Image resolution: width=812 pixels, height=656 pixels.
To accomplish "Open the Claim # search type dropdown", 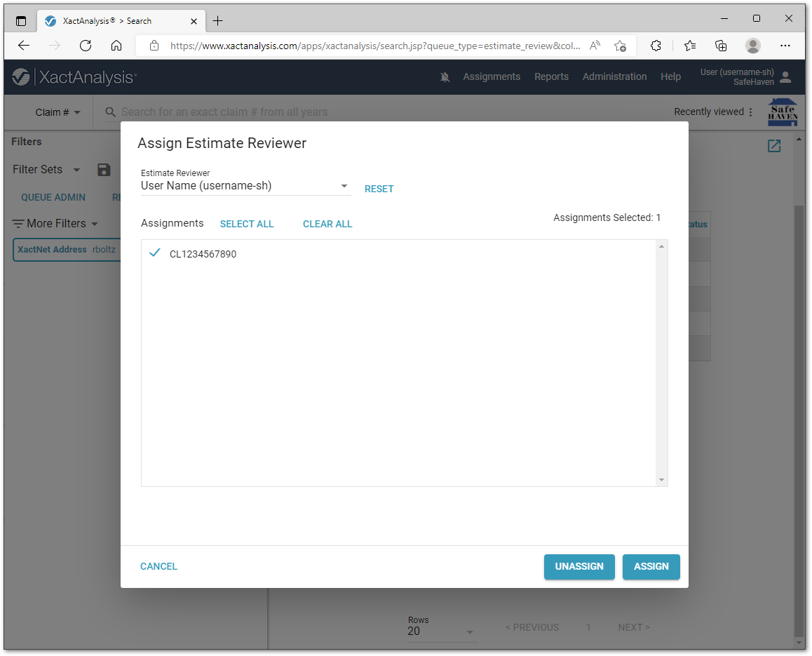I will tap(57, 112).
